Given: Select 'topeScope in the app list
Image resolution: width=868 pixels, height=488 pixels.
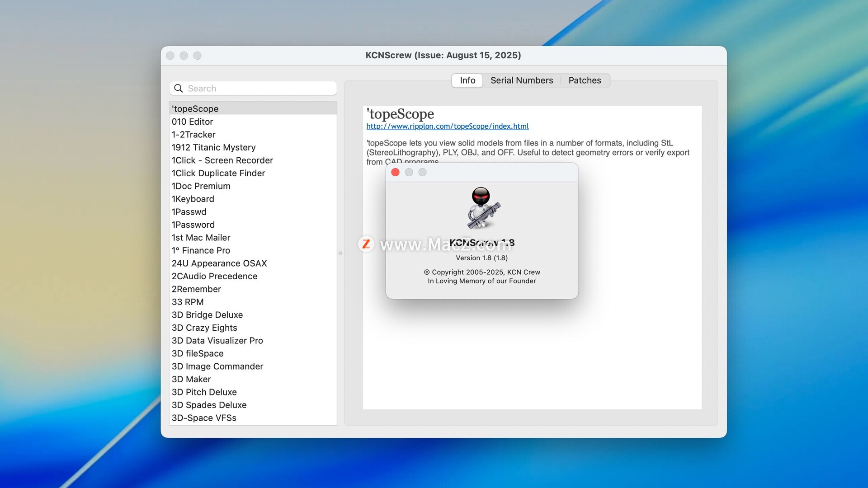Looking at the screenshot, I should click(x=253, y=108).
